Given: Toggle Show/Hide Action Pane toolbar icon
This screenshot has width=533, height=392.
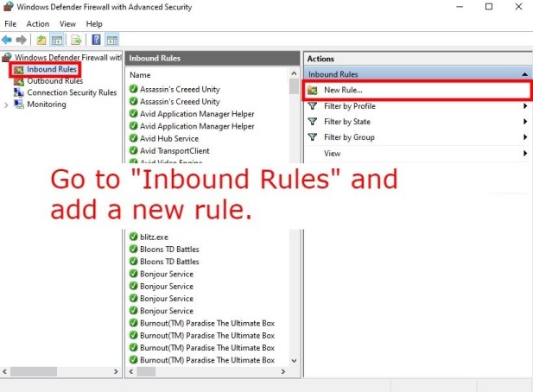Looking at the screenshot, I should pyautogui.click(x=111, y=40).
